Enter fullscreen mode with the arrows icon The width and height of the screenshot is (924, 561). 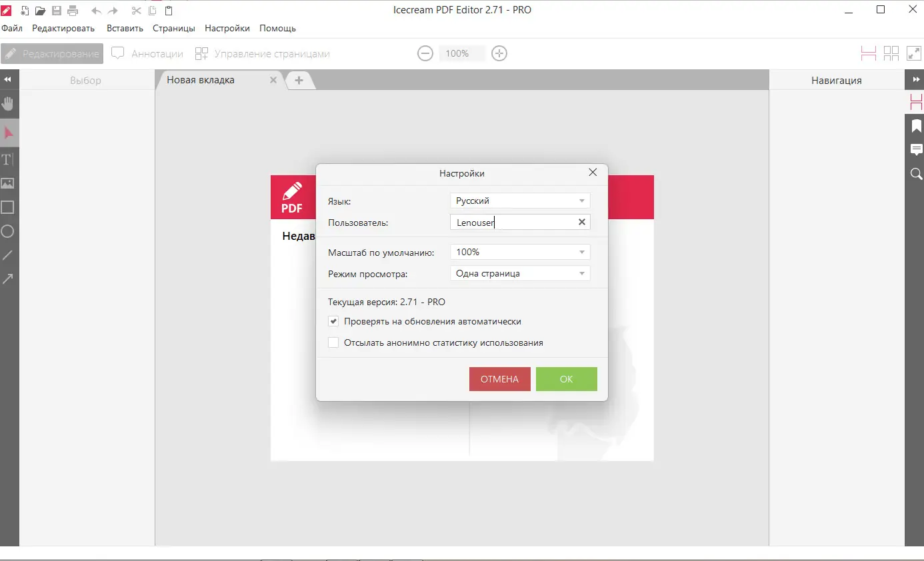(913, 53)
